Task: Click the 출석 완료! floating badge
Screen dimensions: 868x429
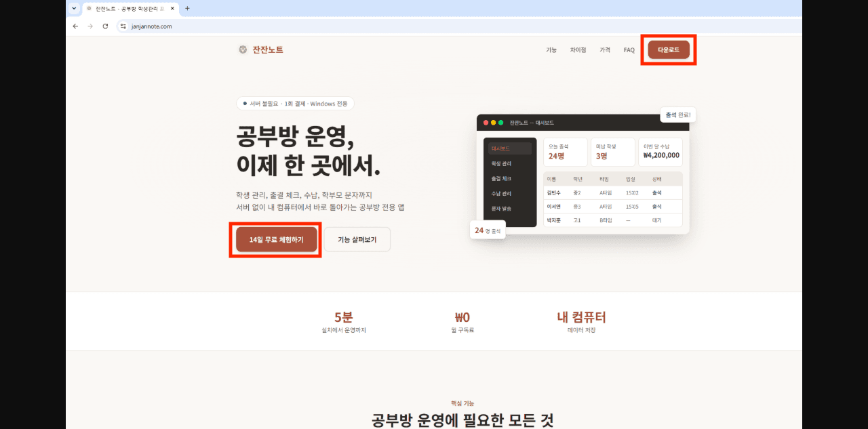Action: [678, 115]
